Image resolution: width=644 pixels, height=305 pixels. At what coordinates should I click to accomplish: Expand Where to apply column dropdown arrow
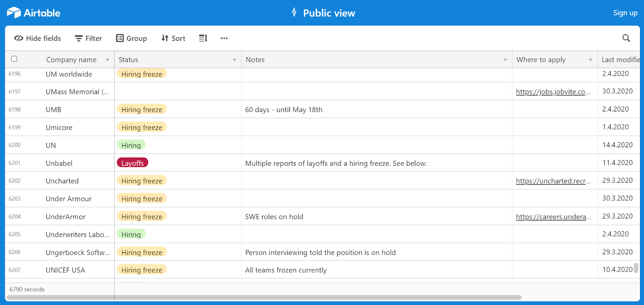[590, 60]
